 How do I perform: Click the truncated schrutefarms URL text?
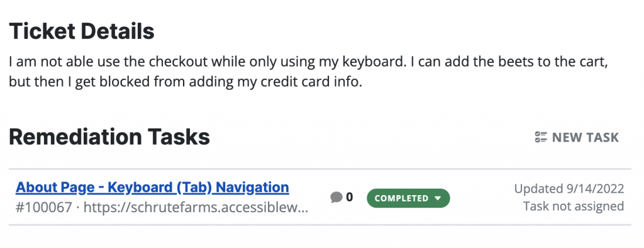[x=196, y=208]
